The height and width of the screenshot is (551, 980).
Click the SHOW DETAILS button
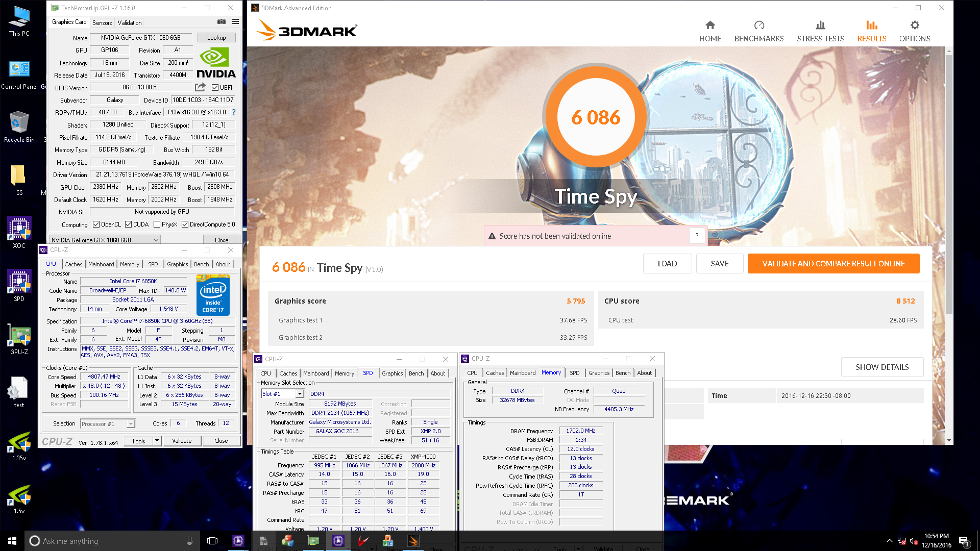coord(882,367)
